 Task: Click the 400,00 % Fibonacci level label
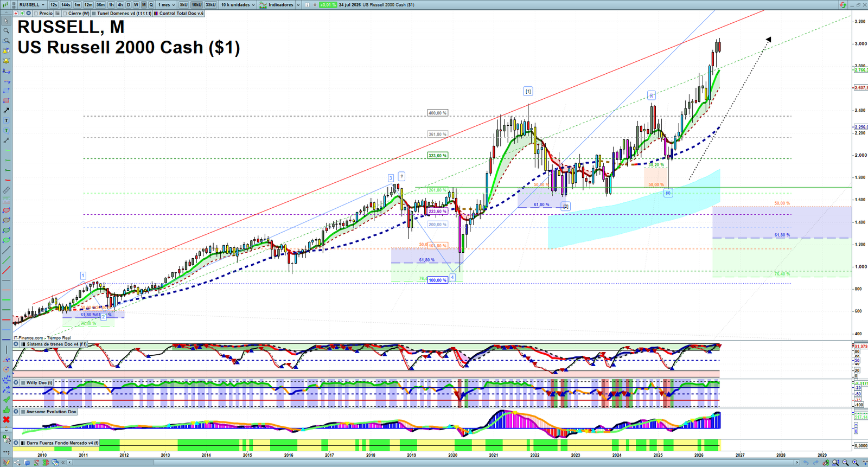437,113
